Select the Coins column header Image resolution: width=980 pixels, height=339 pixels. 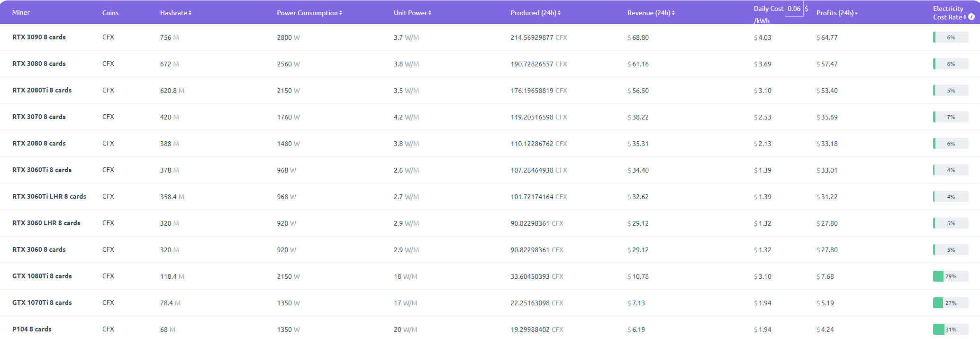point(110,13)
